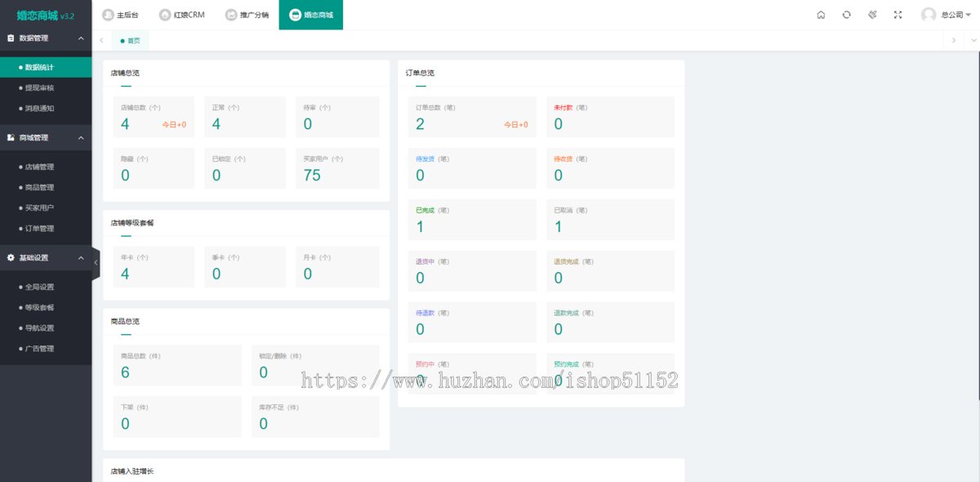Click the 退货完成 orders stat card

pyautogui.click(x=610, y=271)
